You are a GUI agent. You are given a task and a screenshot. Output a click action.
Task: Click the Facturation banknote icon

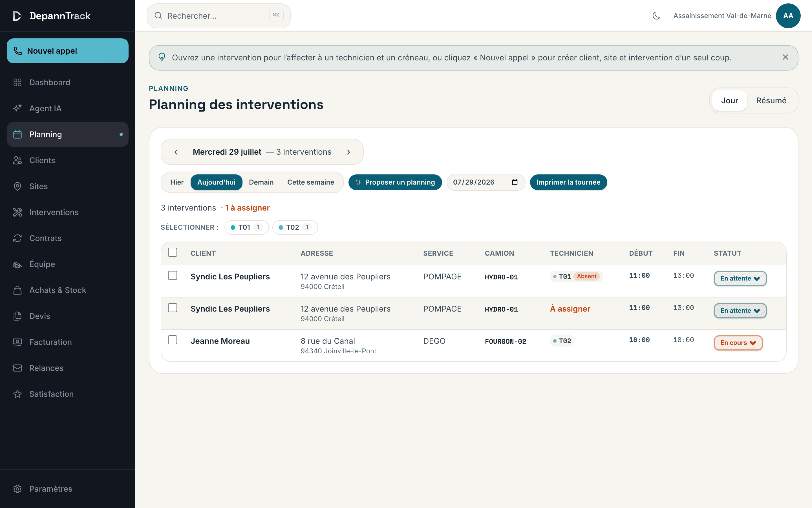pos(17,342)
